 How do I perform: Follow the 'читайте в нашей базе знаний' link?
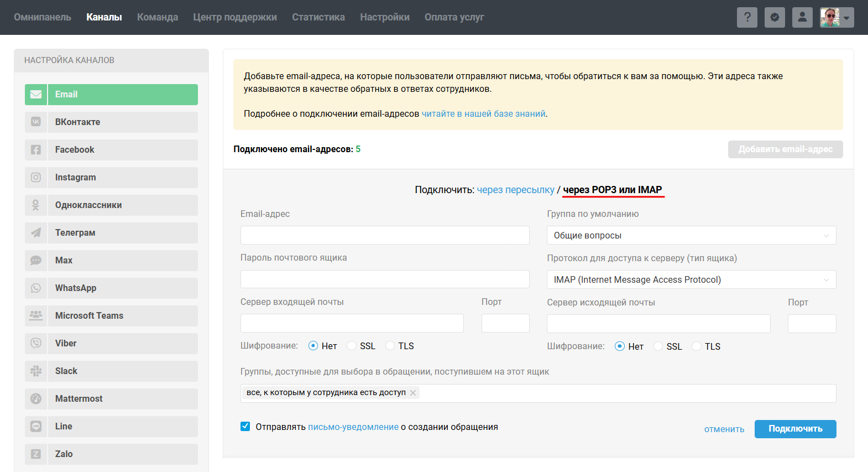[483, 113]
